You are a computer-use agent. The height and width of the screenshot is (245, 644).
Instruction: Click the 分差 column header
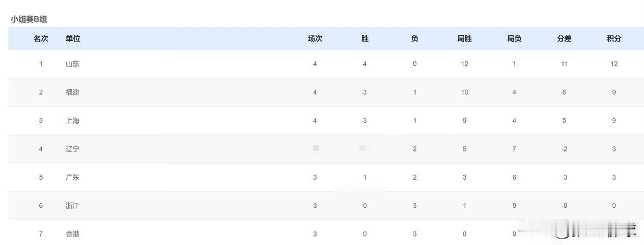point(564,39)
